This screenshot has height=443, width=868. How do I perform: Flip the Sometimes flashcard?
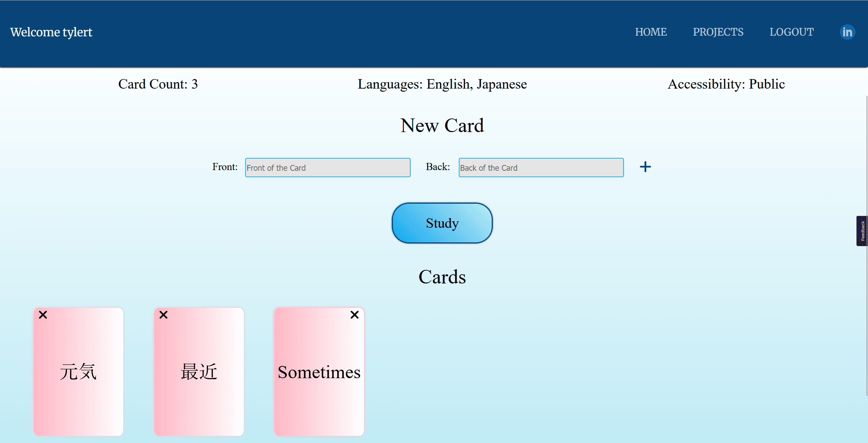(319, 372)
